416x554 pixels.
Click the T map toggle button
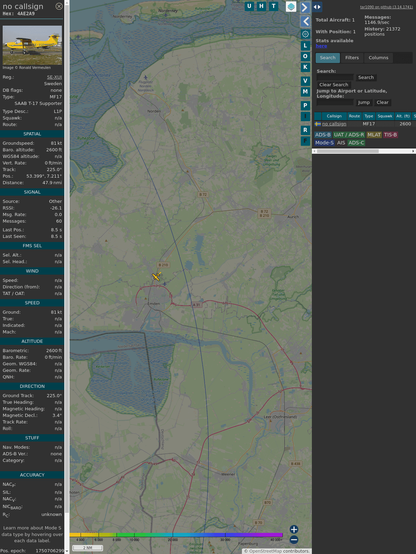tap(273, 6)
